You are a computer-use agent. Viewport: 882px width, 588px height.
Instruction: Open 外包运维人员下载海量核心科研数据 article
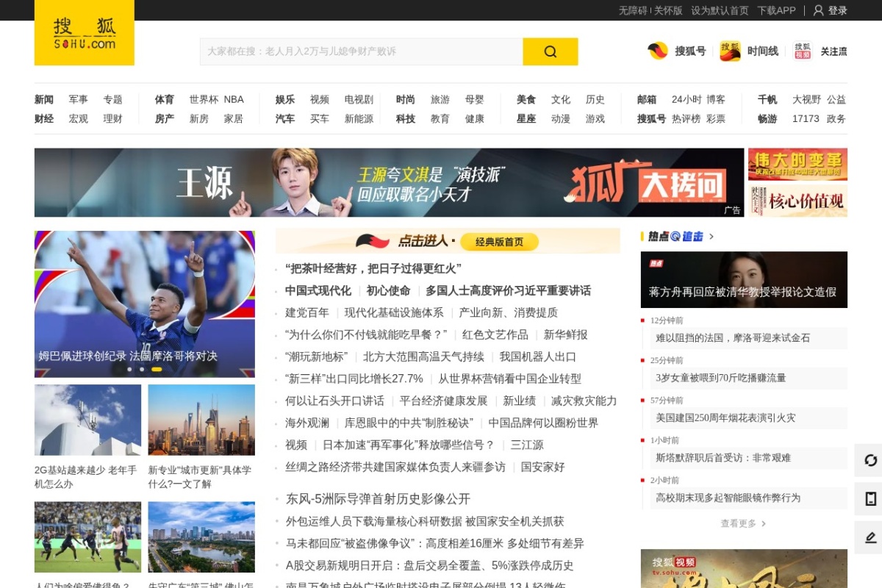pos(425,521)
